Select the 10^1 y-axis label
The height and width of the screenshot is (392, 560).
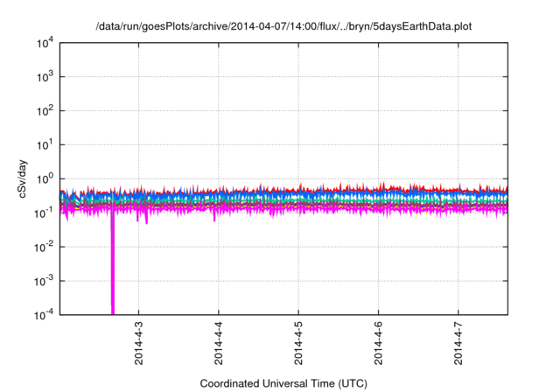(45, 145)
